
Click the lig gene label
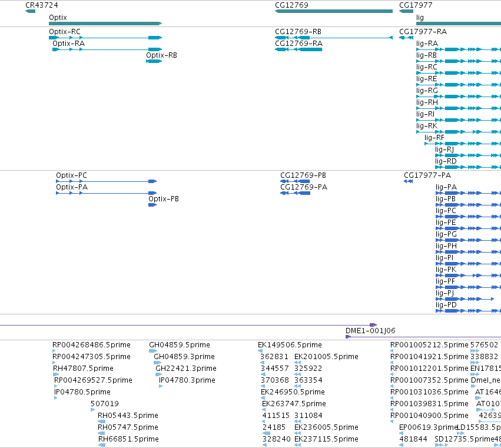tap(420, 18)
